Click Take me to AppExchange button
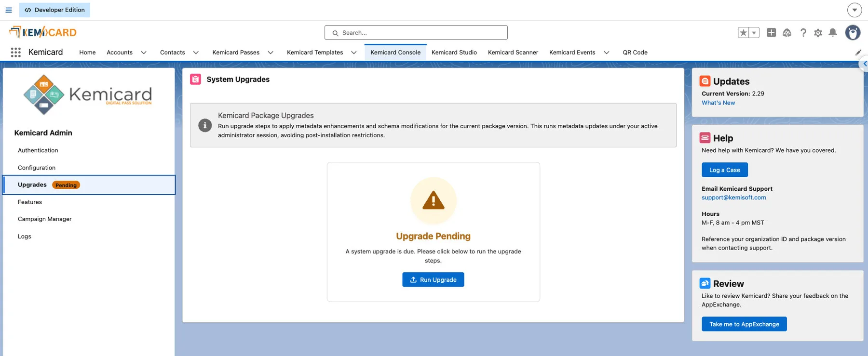The image size is (868, 356). (x=744, y=324)
